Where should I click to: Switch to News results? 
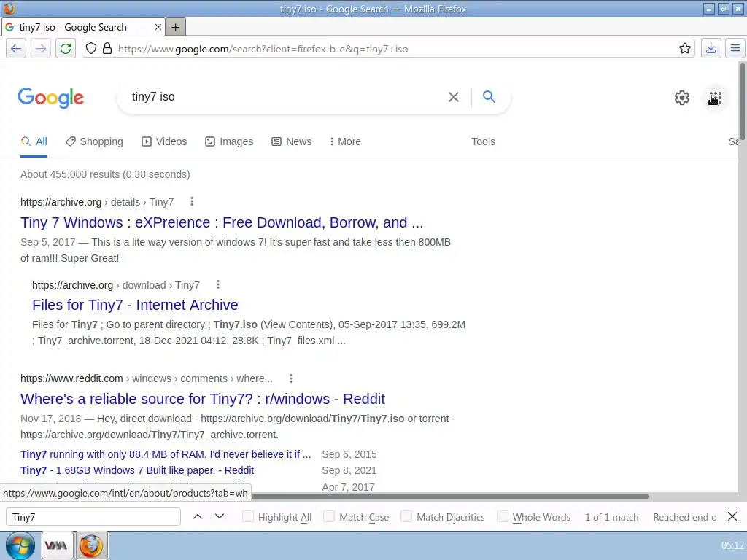[292, 141]
